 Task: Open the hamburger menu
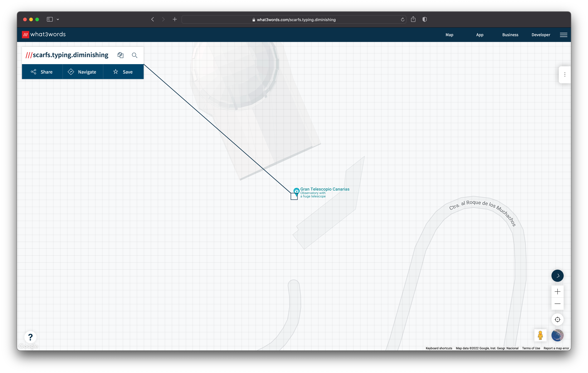[563, 35]
